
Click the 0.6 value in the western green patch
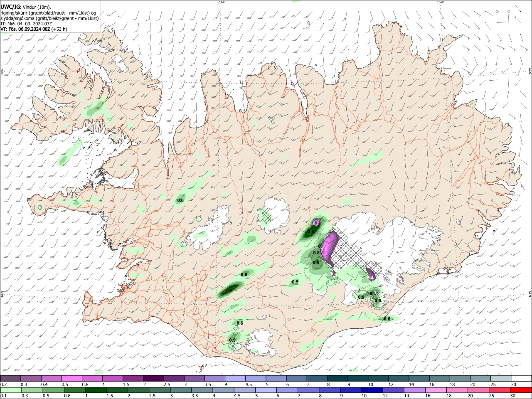click(180, 200)
